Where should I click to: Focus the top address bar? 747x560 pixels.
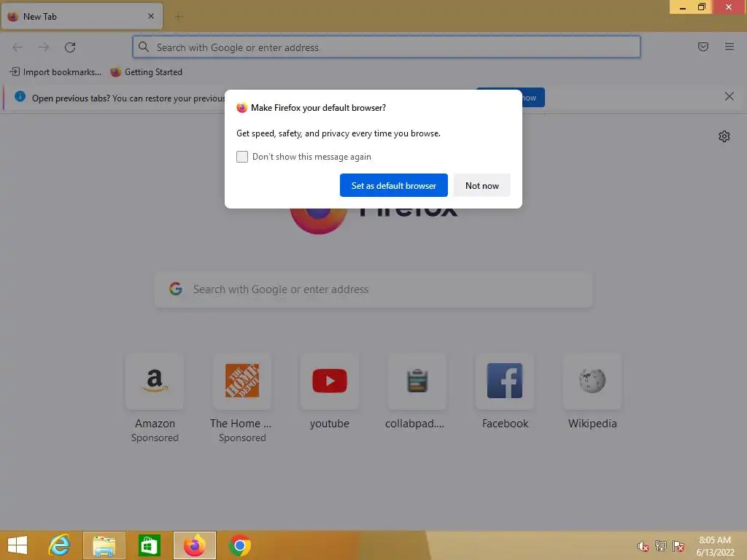pos(387,47)
